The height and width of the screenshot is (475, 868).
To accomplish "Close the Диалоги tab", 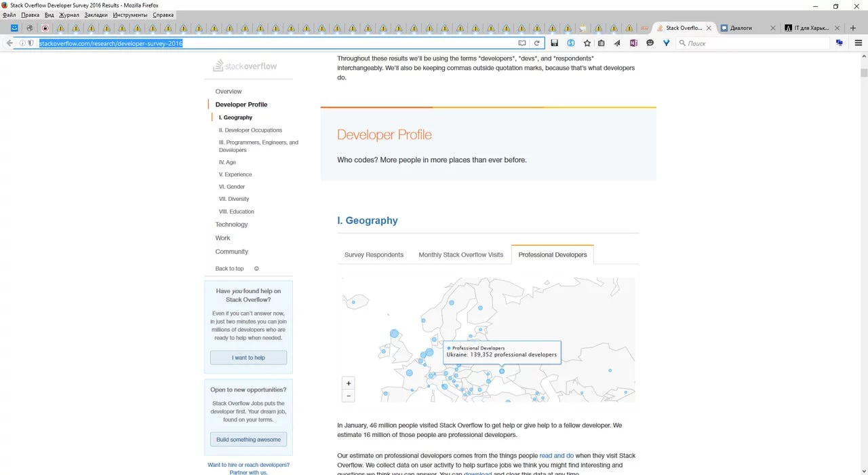I will [773, 28].
